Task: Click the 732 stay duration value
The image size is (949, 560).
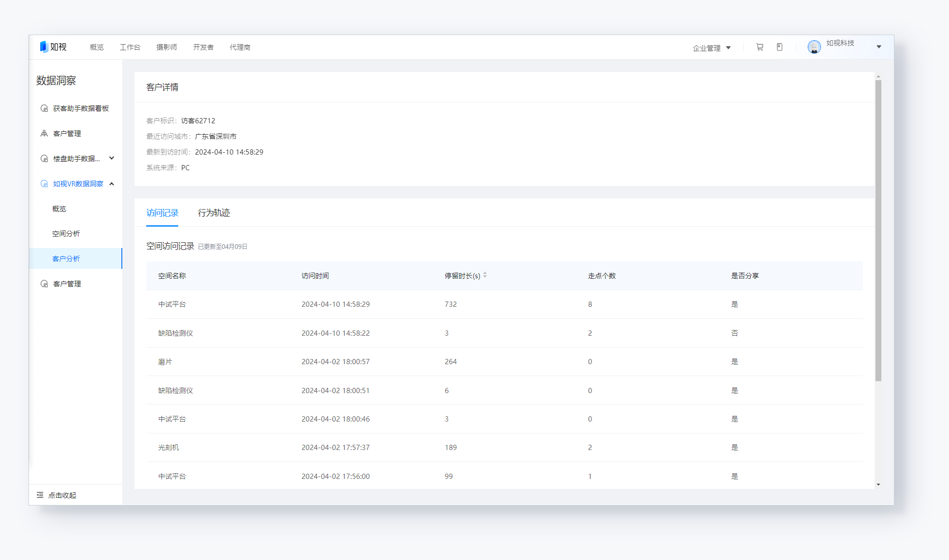Action: pyautogui.click(x=451, y=304)
